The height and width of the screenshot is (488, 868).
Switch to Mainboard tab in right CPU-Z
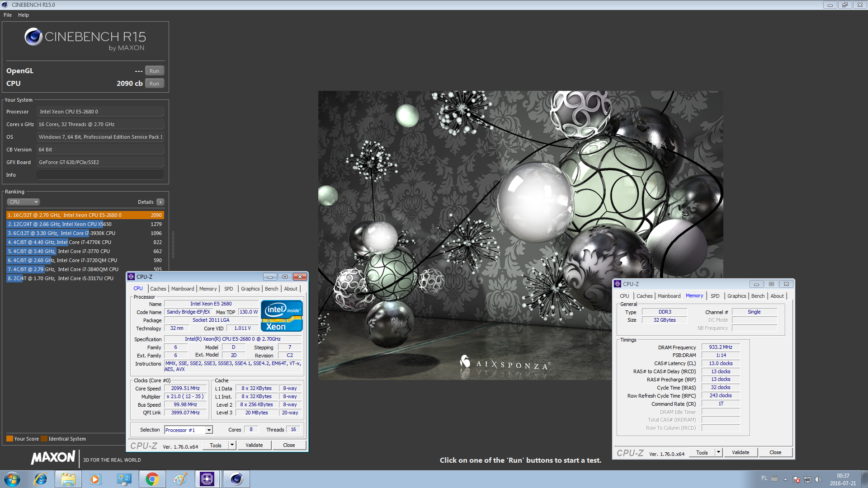(x=669, y=296)
